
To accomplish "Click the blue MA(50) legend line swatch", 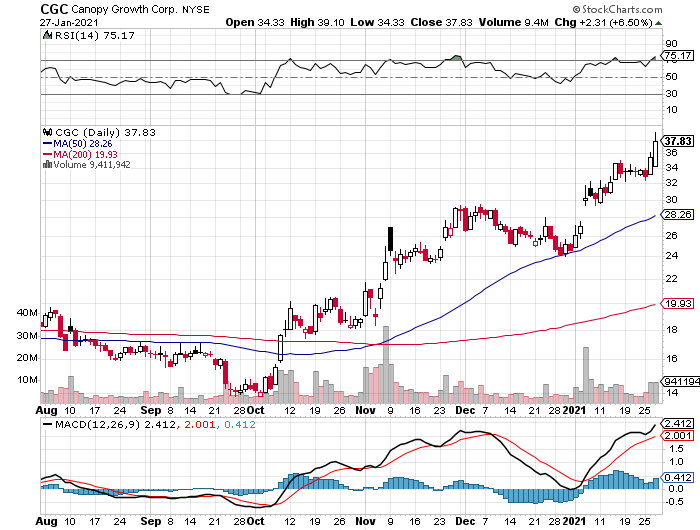I will click(47, 144).
